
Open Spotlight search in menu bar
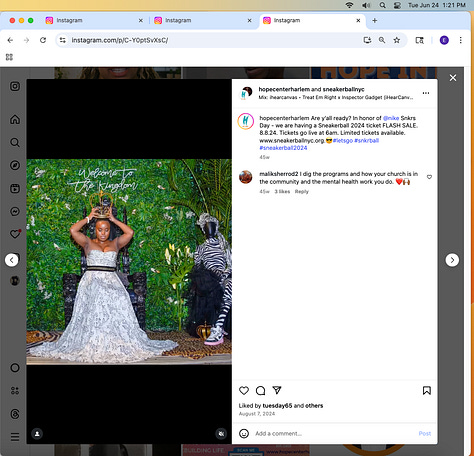(382, 5)
